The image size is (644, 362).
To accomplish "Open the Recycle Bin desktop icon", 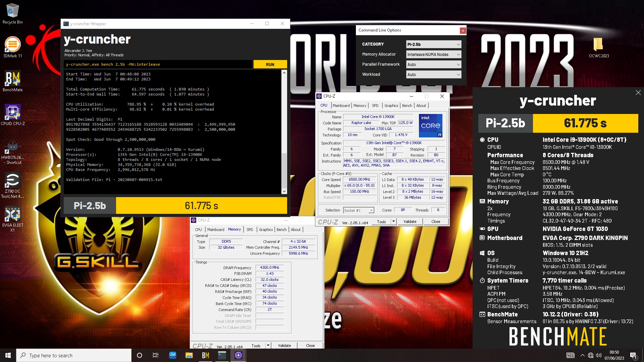I will tap(12, 14).
